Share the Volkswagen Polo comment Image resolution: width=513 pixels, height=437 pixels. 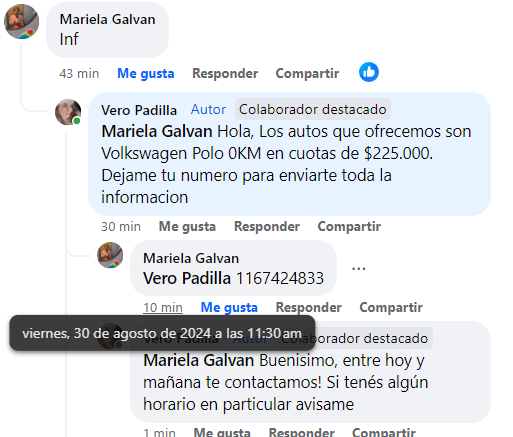point(349,227)
